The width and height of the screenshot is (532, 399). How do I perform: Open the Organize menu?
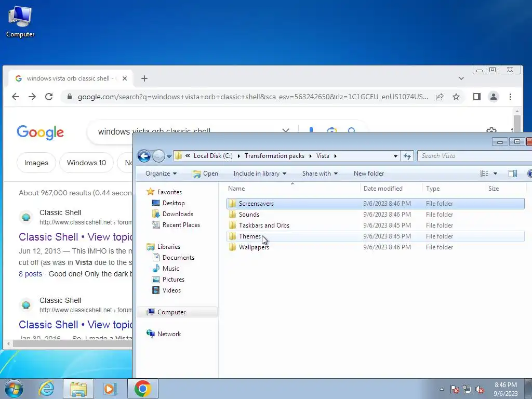161,174
